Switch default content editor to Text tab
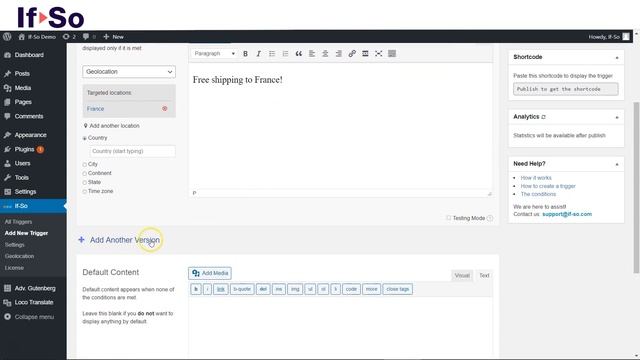640x360 pixels. click(x=484, y=276)
